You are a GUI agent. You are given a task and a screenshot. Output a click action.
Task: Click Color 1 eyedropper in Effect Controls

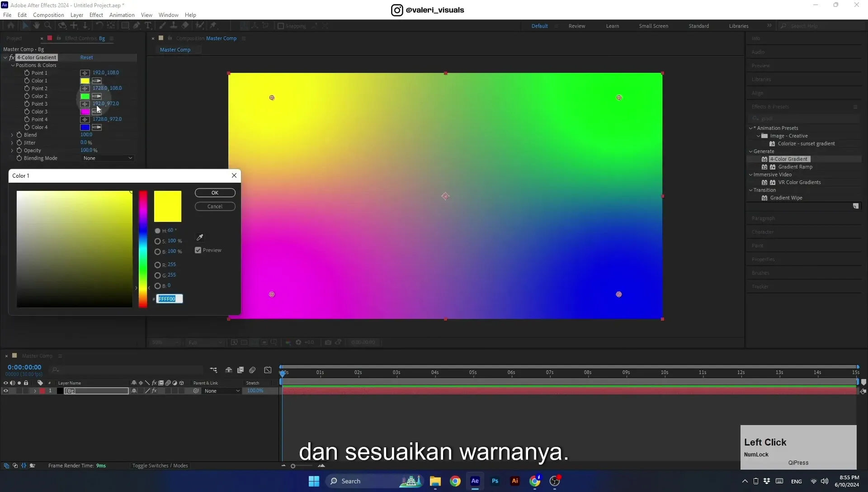[97, 81]
